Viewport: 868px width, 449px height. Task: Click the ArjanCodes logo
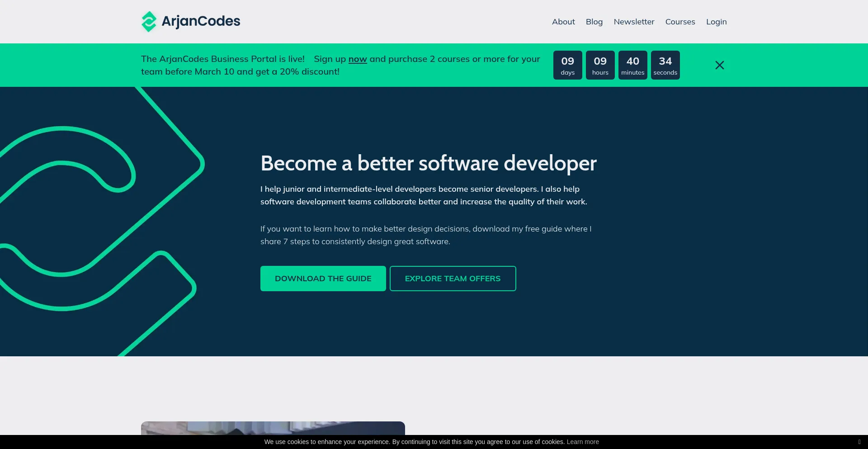click(190, 21)
